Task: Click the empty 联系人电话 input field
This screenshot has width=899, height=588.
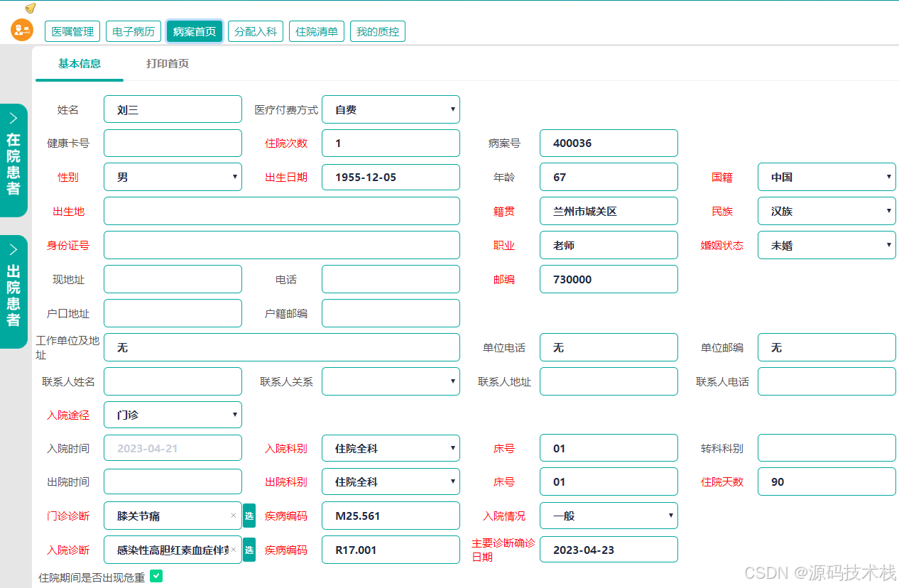Action: tap(827, 381)
